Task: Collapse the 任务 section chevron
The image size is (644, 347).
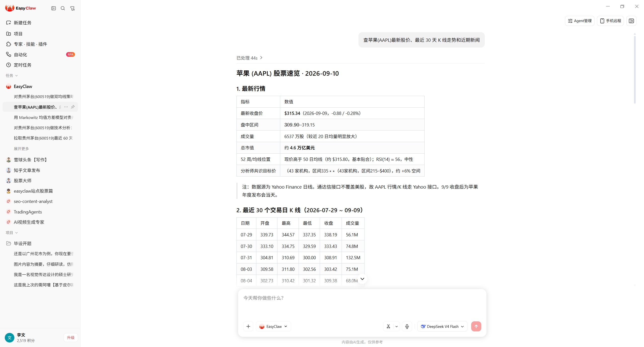Action: (17, 75)
